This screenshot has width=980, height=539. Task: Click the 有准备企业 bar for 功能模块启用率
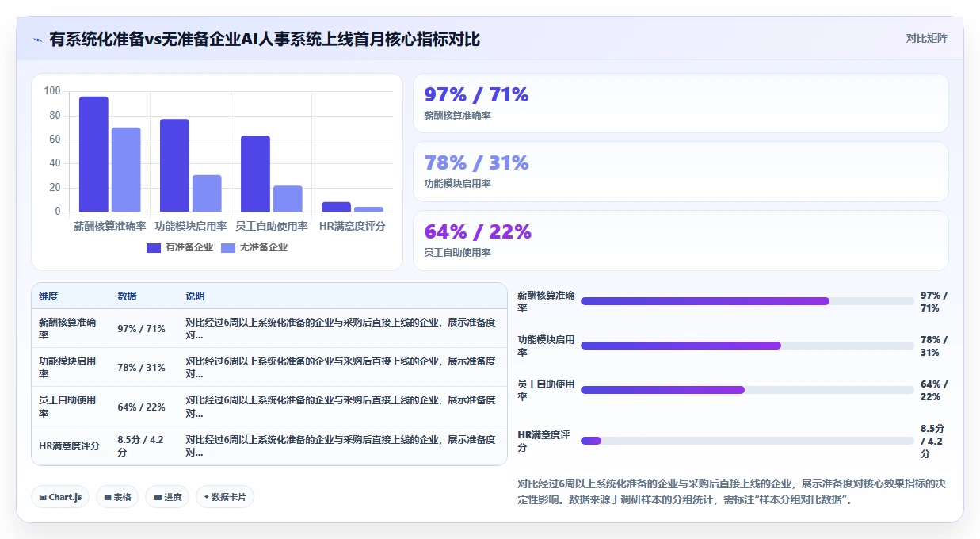[174, 166]
